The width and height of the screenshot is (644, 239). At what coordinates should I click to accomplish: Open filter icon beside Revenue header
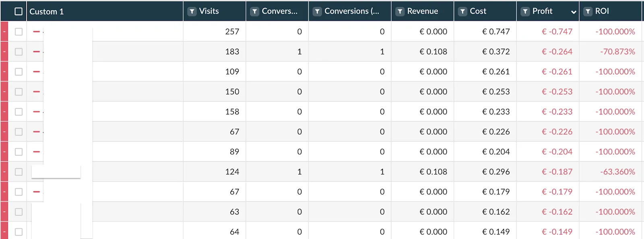[x=400, y=12]
